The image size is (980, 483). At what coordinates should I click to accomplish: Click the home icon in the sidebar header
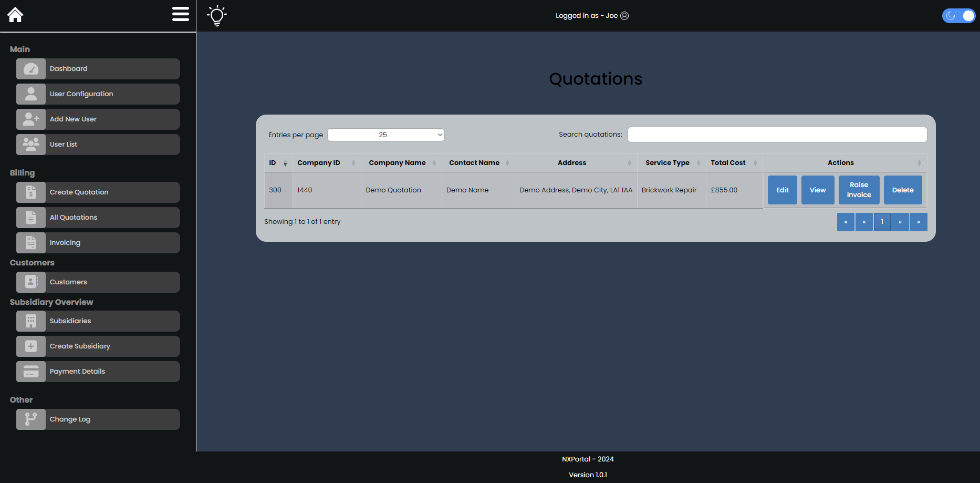(x=15, y=14)
